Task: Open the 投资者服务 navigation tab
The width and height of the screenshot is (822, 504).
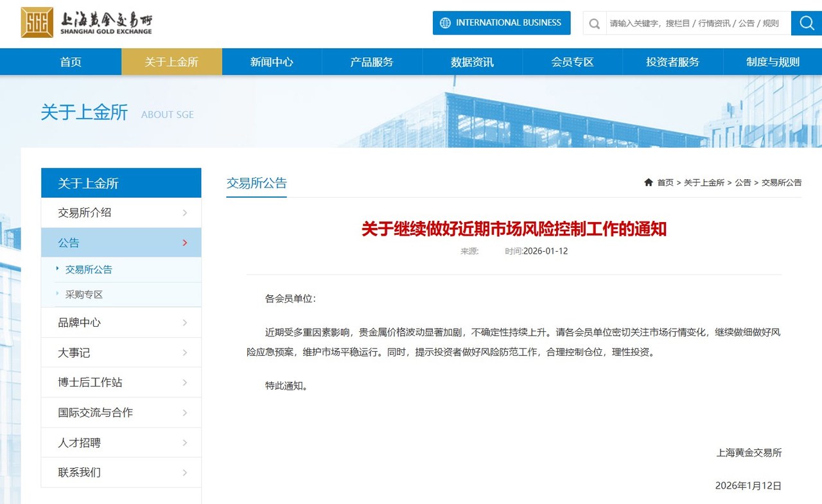Action: pos(672,62)
